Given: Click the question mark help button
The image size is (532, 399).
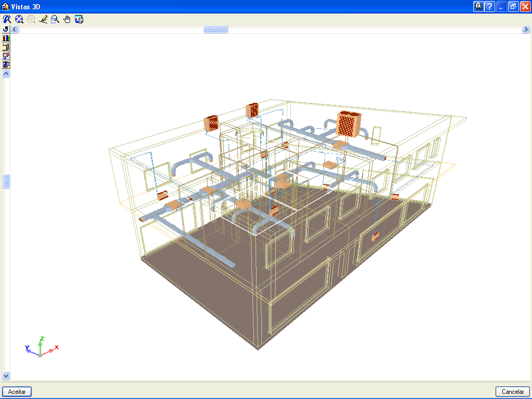Looking at the screenshot, I should click(x=489, y=6).
